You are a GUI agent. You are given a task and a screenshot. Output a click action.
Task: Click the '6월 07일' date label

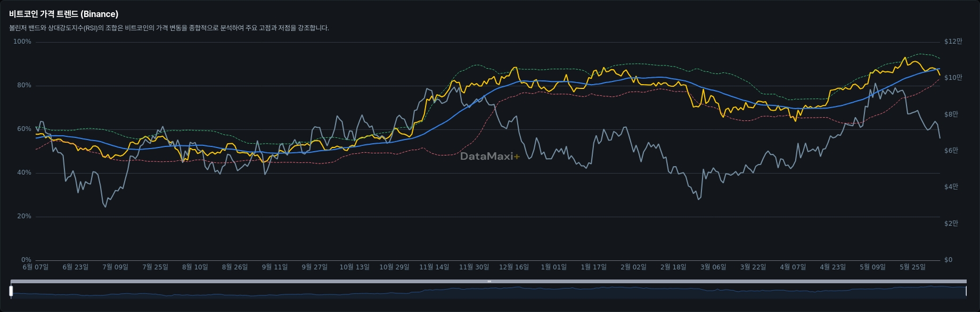coord(36,267)
